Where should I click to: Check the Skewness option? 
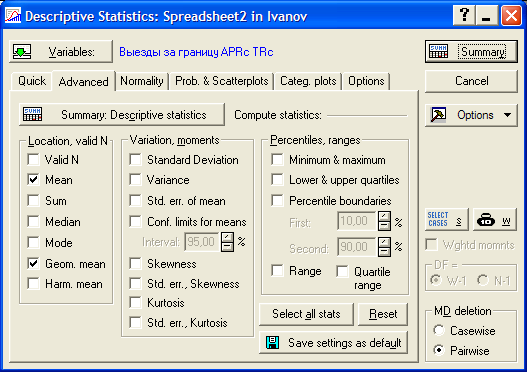pyautogui.click(x=135, y=264)
